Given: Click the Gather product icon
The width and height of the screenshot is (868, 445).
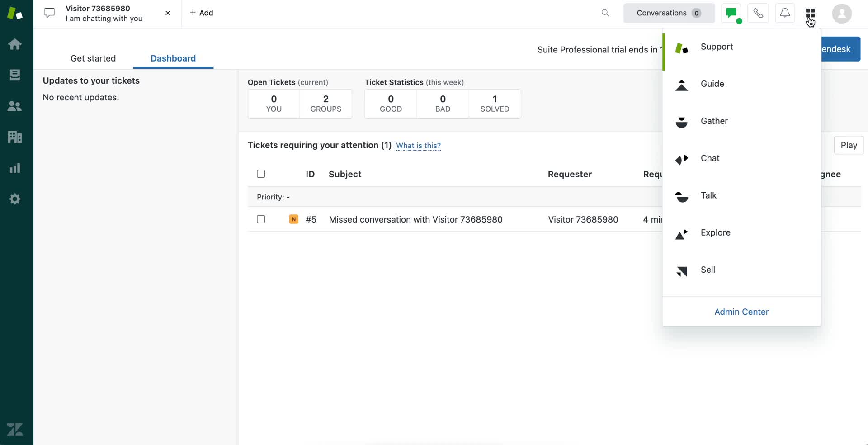Looking at the screenshot, I should point(682,122).
